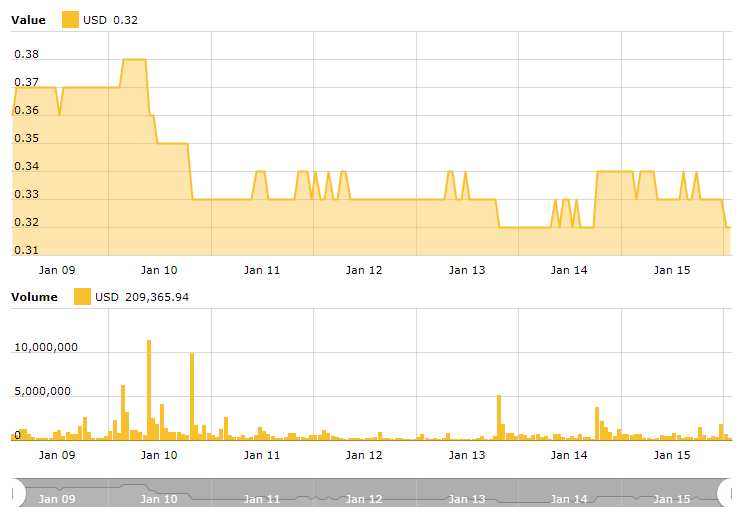Click Jan 09 label under Value chart
Image resolution: width=744 pixels, height=517 pixels.
coord(57,270)
